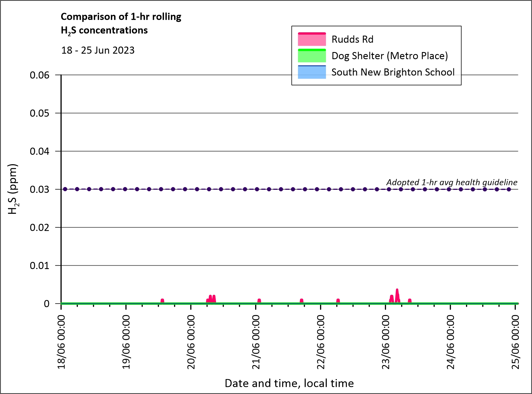Image resolution: width=532 pixels, height=394 pixels.
Task: Click the pink Rudds Rd legend swatch
Action: click(312, 39)
